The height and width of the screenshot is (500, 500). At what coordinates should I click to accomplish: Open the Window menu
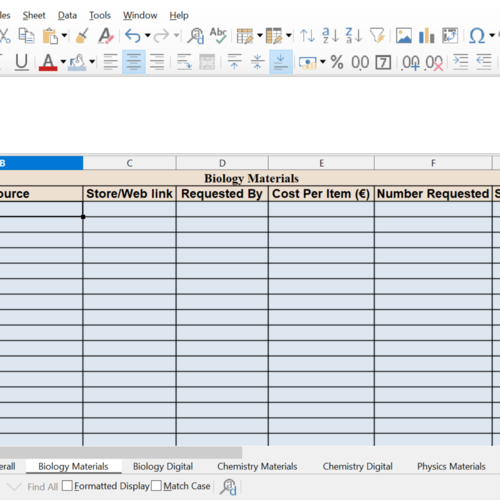pyautogui.click(x=140, y=15)
